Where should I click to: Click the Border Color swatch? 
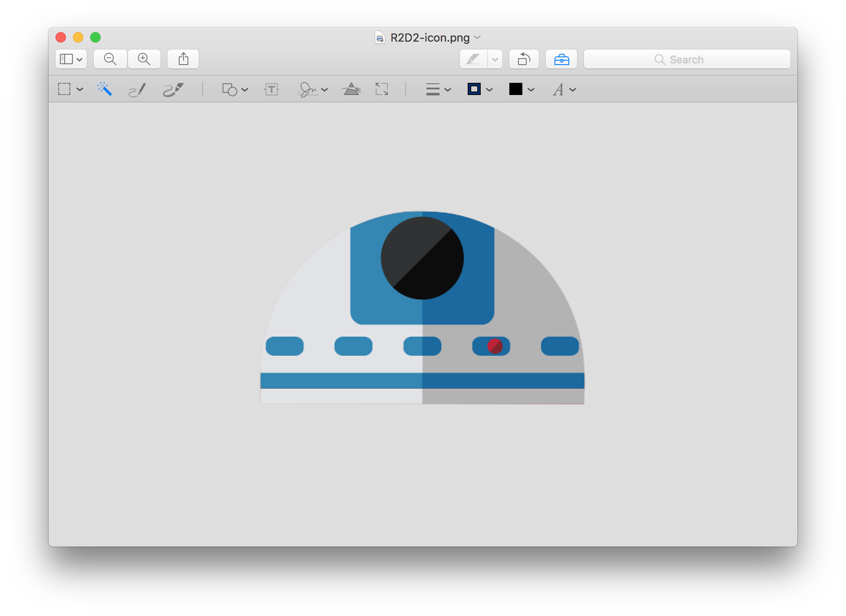click(x=474, y=89)
